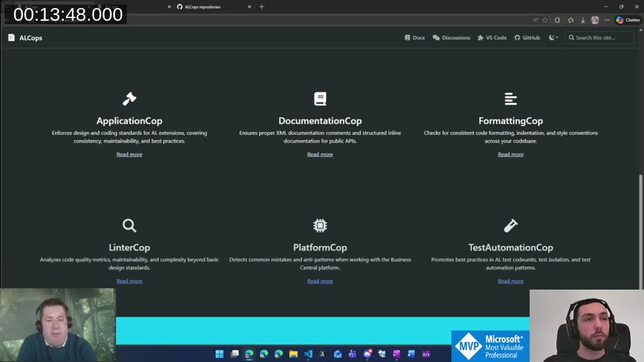
Task: Go to Discussions in the navbar
Action: tap(451, 38)
